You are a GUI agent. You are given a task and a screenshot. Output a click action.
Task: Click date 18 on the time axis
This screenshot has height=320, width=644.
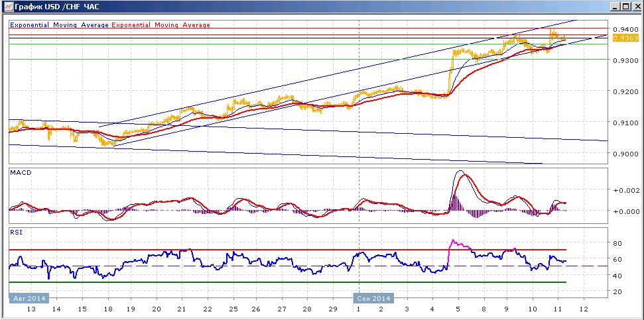click(107, 309)
